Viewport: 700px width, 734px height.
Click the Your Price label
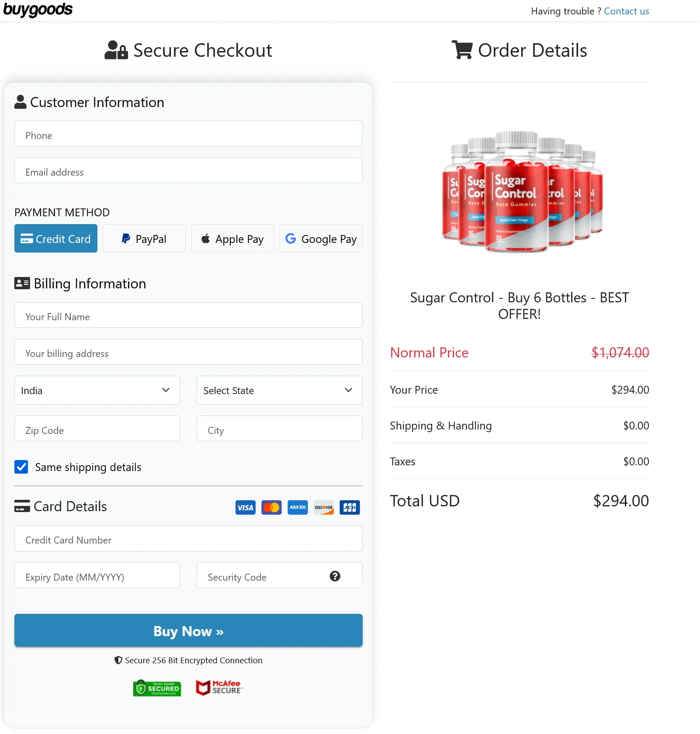point(414,390)
